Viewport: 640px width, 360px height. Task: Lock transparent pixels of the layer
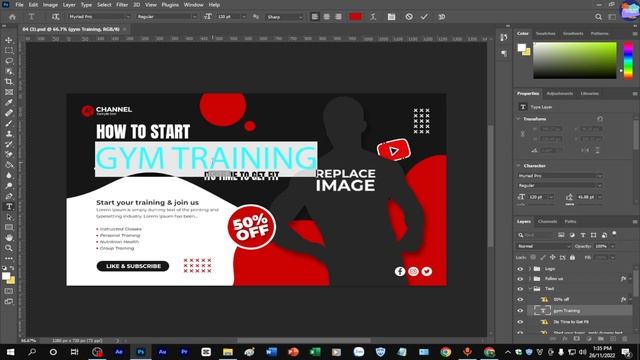pyautogui.click(x=533, y=257)
